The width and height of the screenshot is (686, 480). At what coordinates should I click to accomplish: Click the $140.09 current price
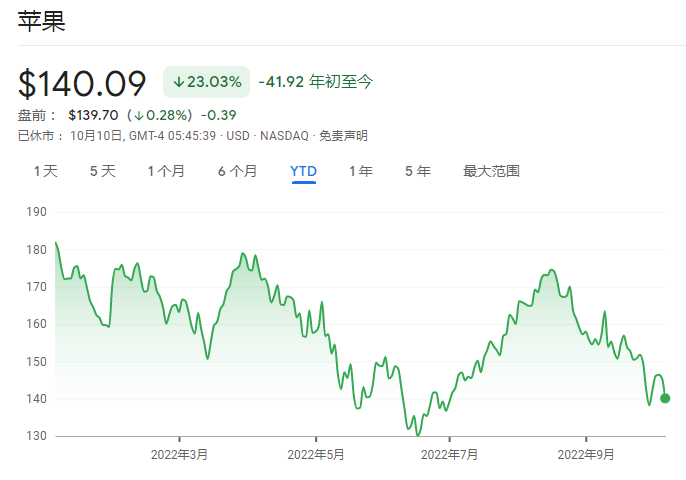click(x=82, y=82)
